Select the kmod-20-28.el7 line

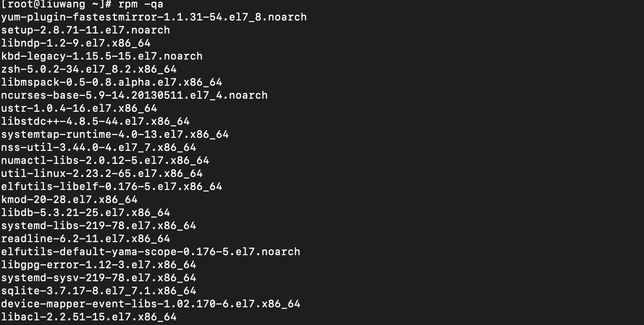(69, 200)
